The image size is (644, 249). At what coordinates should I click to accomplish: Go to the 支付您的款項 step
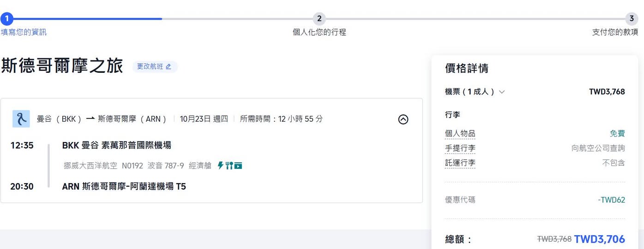click(615, 32)
